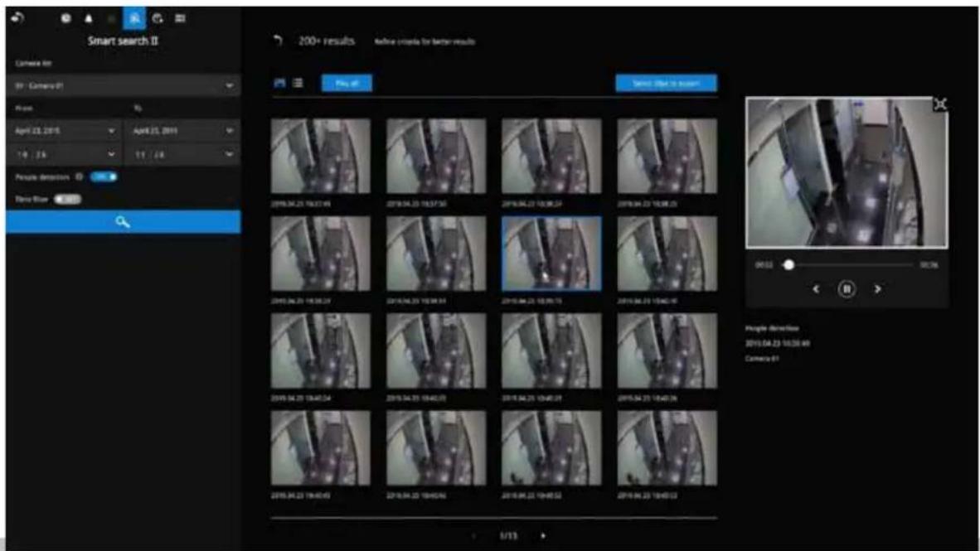Click the icon right of Smart search tab
The width and height of the screenshot is (980, 551).
click(158, 18)
